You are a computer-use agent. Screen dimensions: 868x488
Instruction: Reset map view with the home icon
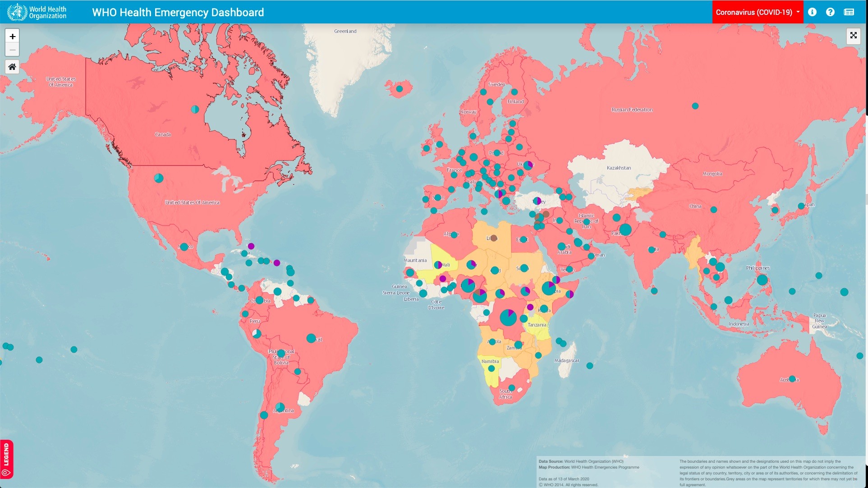[12, 67]
